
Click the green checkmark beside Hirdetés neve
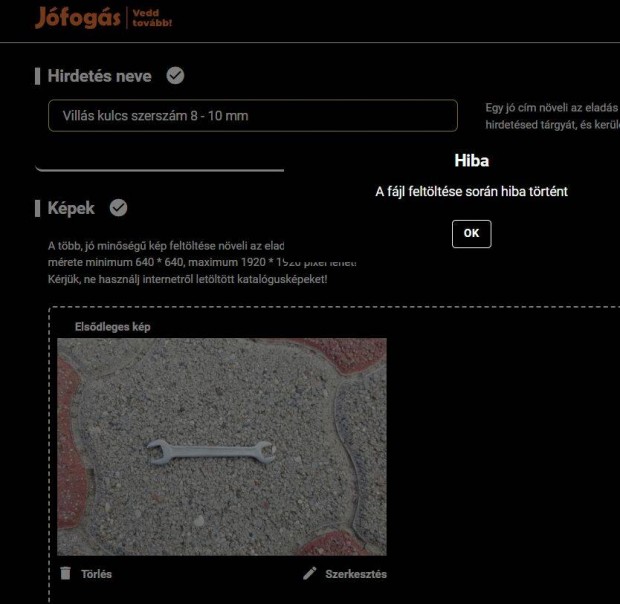175,75
